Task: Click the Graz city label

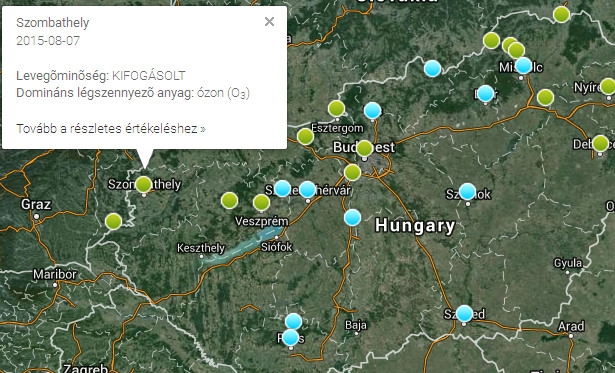Action: click(36, 204)
